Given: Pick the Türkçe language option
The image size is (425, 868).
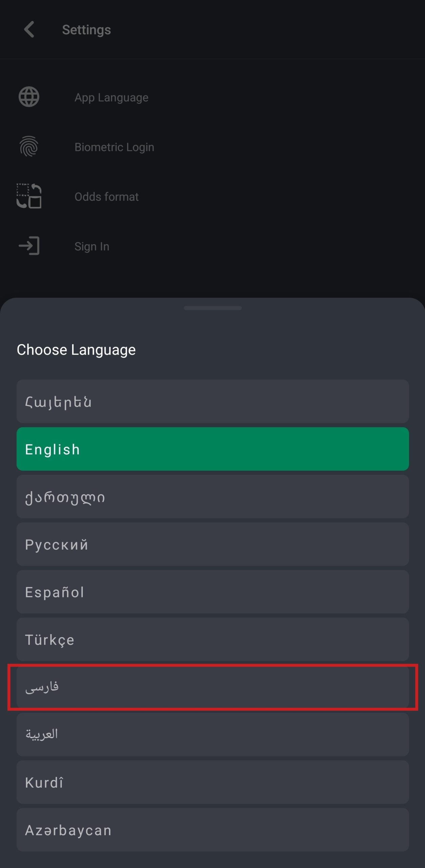Looking at the screenshot, I should click(212, 639).
